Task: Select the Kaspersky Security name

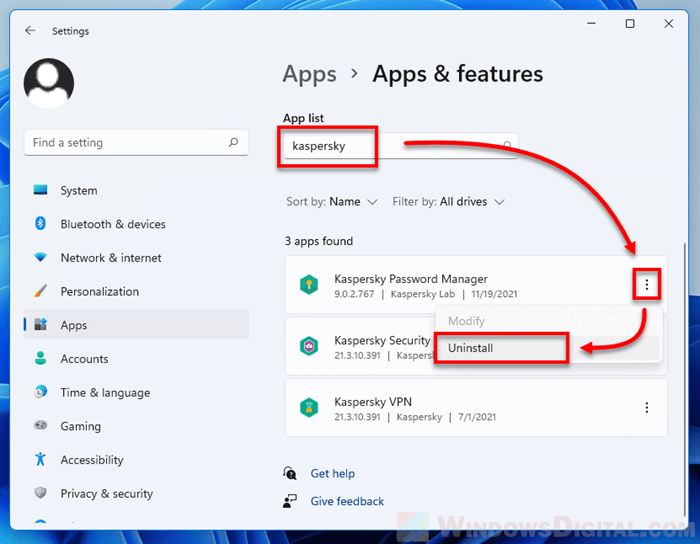Action: click(x=382, y=341)
